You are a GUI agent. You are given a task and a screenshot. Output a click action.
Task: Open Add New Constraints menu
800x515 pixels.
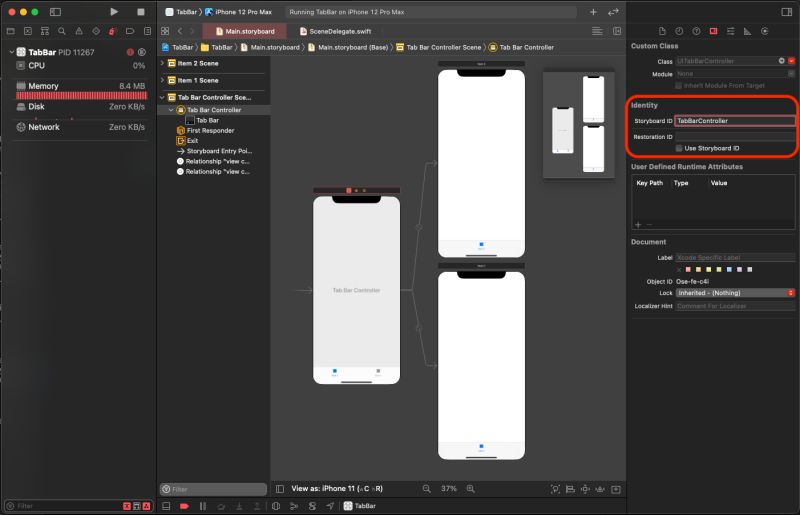585,489
